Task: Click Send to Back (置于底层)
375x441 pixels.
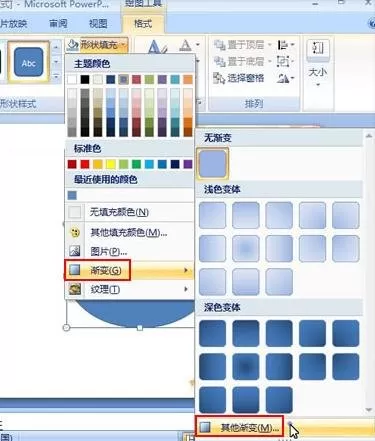Action: point(242,61)
